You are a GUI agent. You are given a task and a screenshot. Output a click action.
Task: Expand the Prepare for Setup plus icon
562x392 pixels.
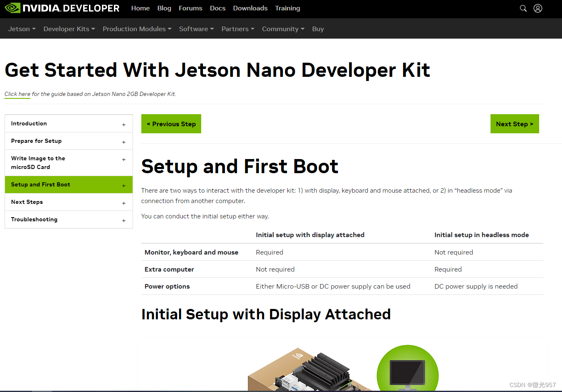124,142
